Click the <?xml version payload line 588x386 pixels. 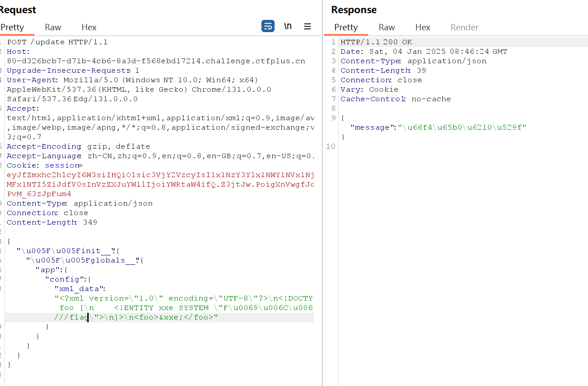184,298
